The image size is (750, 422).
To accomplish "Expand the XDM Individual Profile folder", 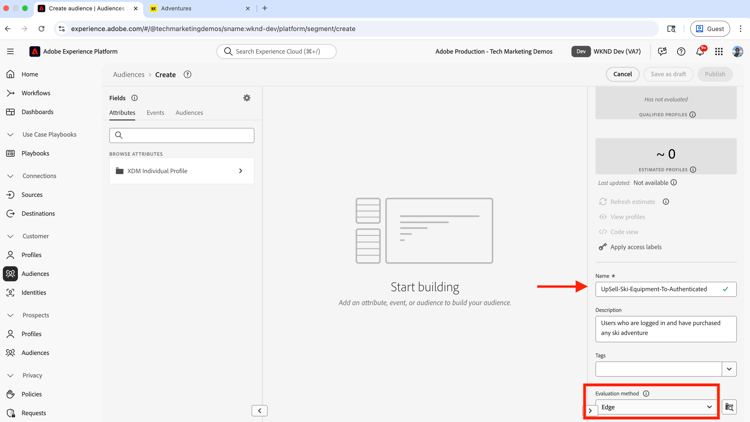I will click(x=182, y=171).
